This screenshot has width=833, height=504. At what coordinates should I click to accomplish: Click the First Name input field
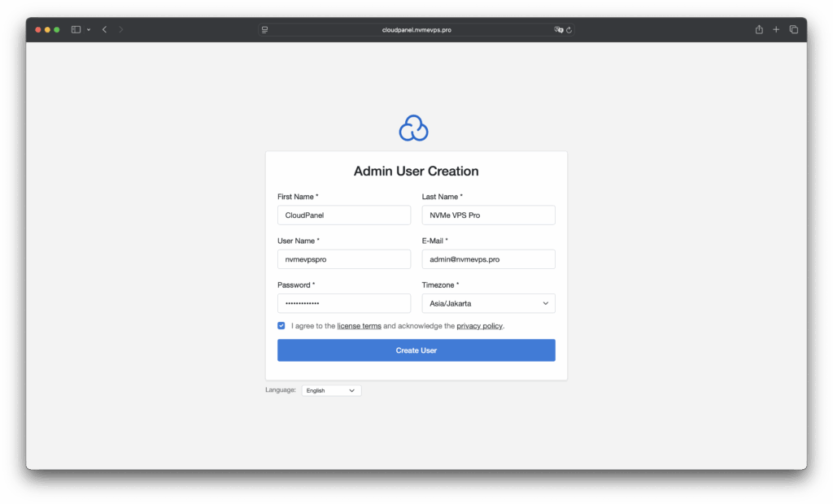[x=343, y=215]
